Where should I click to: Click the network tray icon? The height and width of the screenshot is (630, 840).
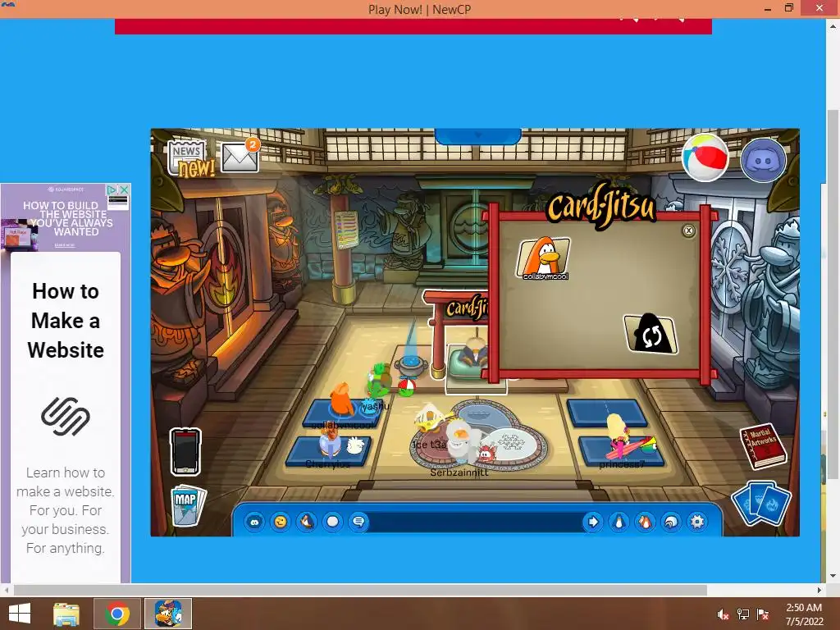click(x=743, y=614)
